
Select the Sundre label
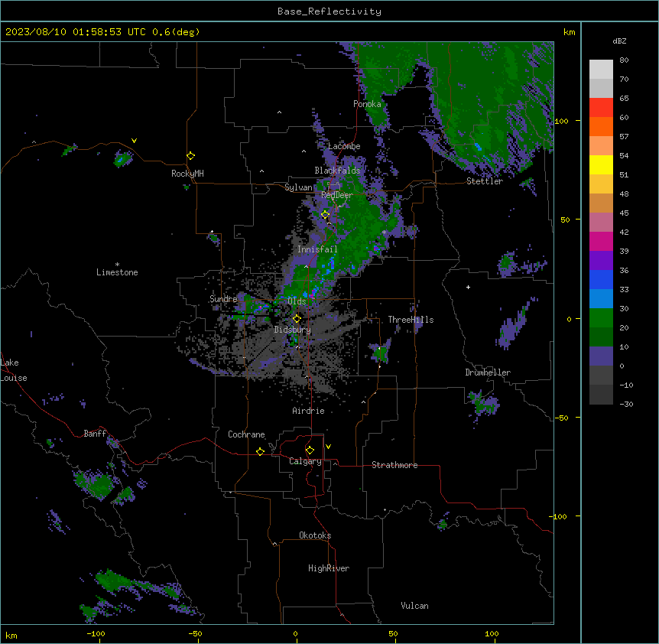click(x=223, y=299)
